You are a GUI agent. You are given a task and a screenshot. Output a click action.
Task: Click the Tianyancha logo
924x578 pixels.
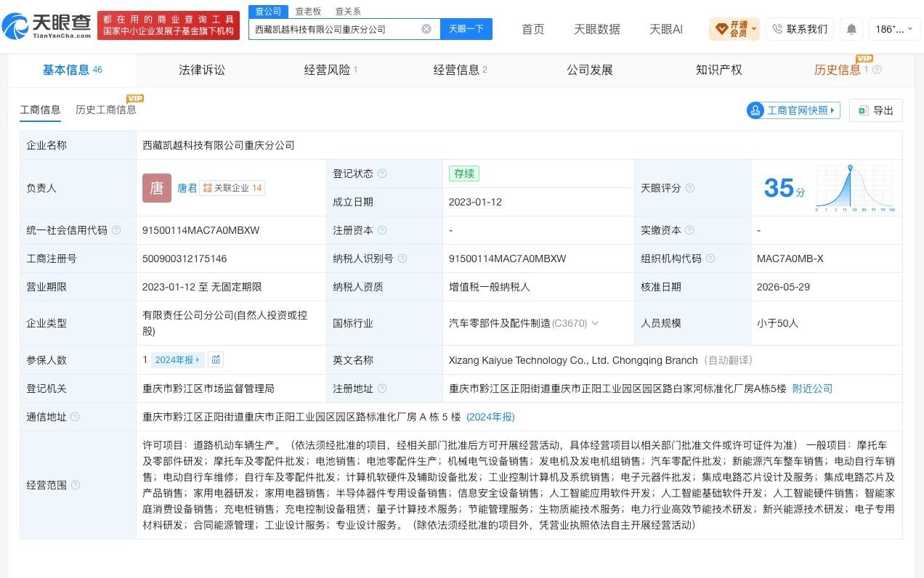(x=46, y=27)
